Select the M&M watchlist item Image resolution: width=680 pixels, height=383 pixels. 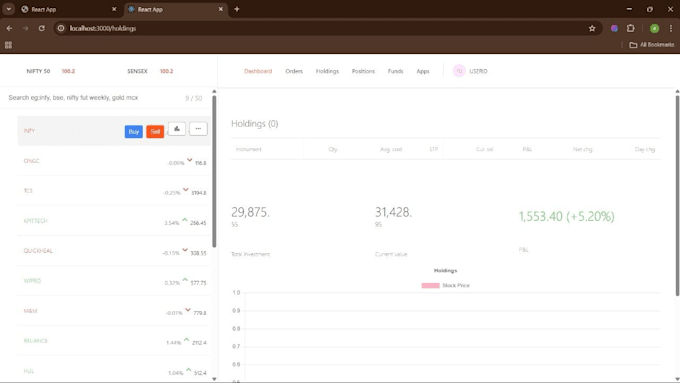click(114, 311)
